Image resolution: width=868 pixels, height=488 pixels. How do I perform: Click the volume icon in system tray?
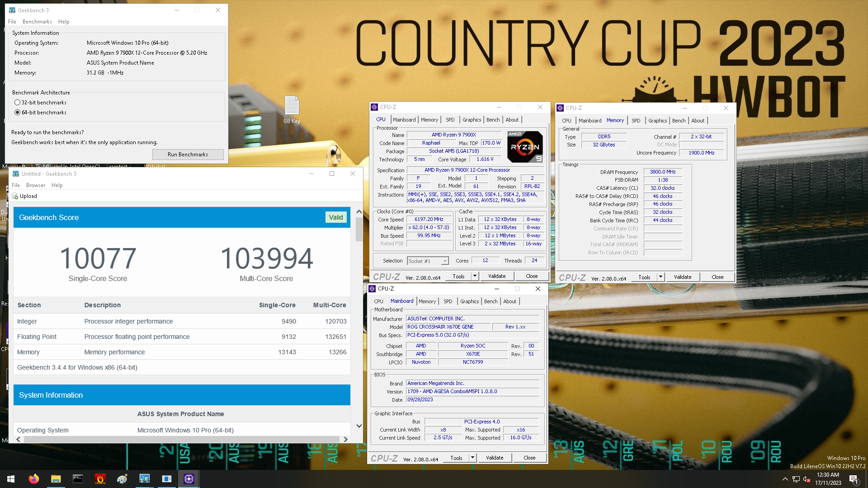click(807, 479)
